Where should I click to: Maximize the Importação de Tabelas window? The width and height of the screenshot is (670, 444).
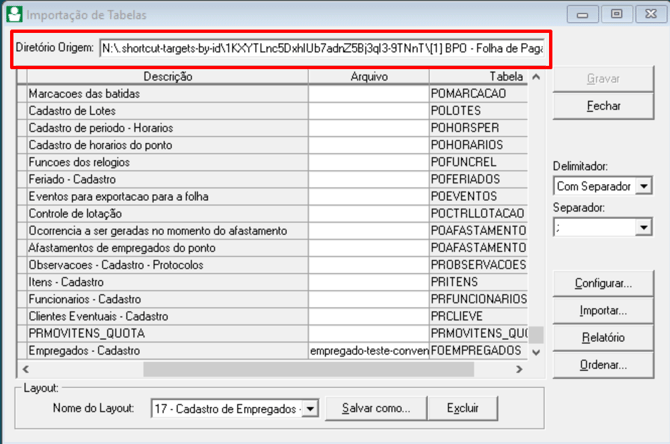[x=616, y=14]
